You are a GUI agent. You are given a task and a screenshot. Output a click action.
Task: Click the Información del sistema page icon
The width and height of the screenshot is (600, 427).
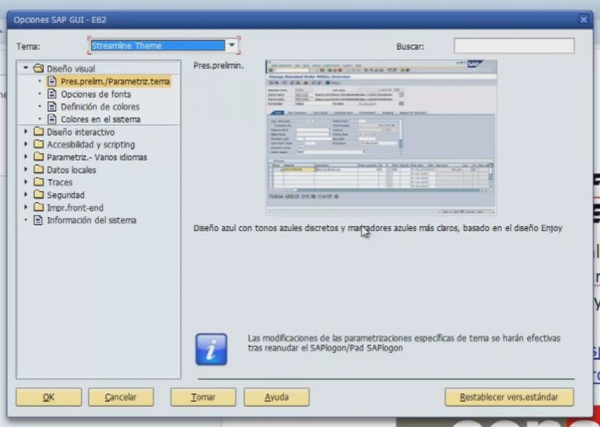click(38, 220)
